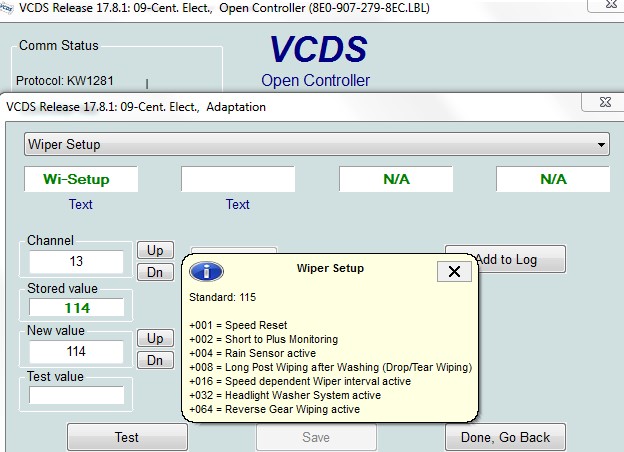The image size is (624, 452).
Task: Select the Stored value box showing 114
Action: (76, 308)
